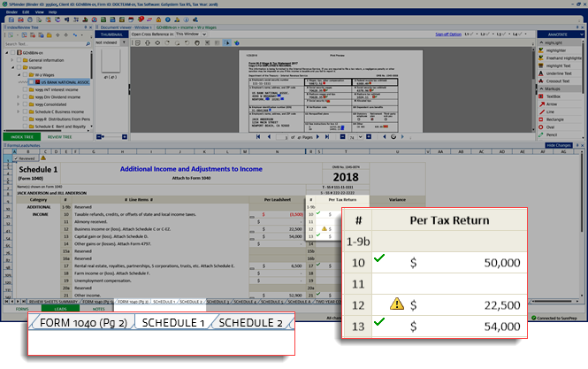Expand the 1099 INT Interest Income node
The width and height of the screenshot is (588, 369).
click(20, 91)
